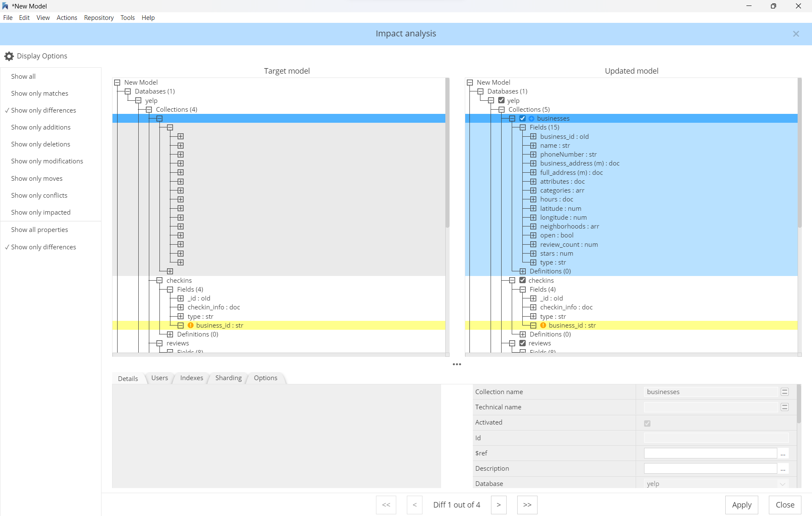Click the Apply button to confirm changes
This screenshot has width=812, height=516.
coord(741,504)
